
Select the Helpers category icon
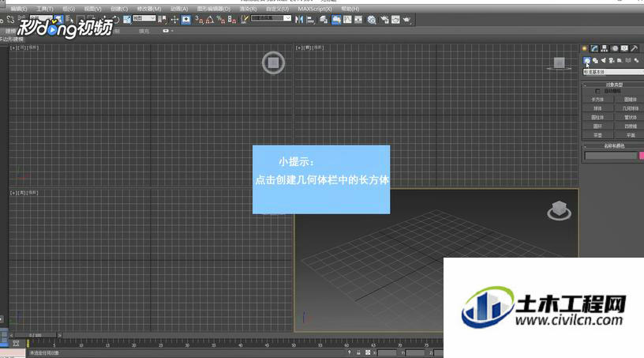(x=620, y=61)
